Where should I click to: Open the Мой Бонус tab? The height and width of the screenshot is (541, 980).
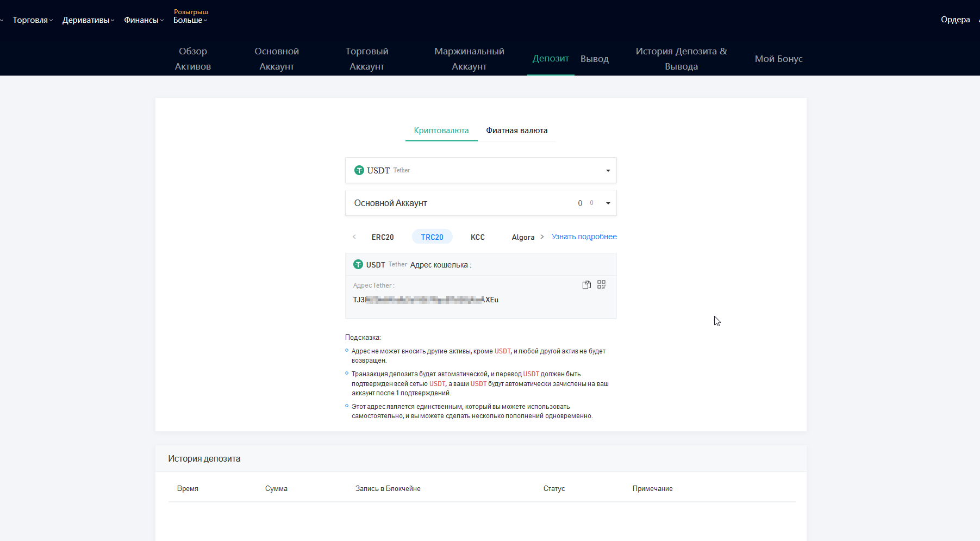coord(778,59)
